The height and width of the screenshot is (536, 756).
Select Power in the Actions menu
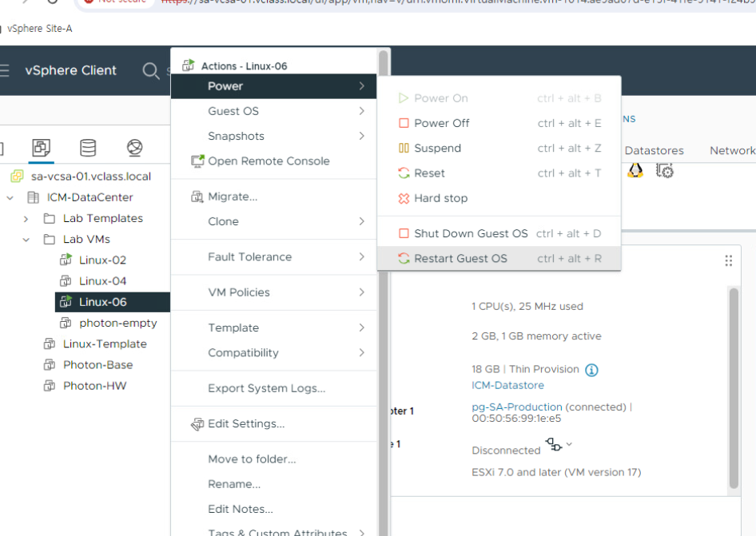273,86
